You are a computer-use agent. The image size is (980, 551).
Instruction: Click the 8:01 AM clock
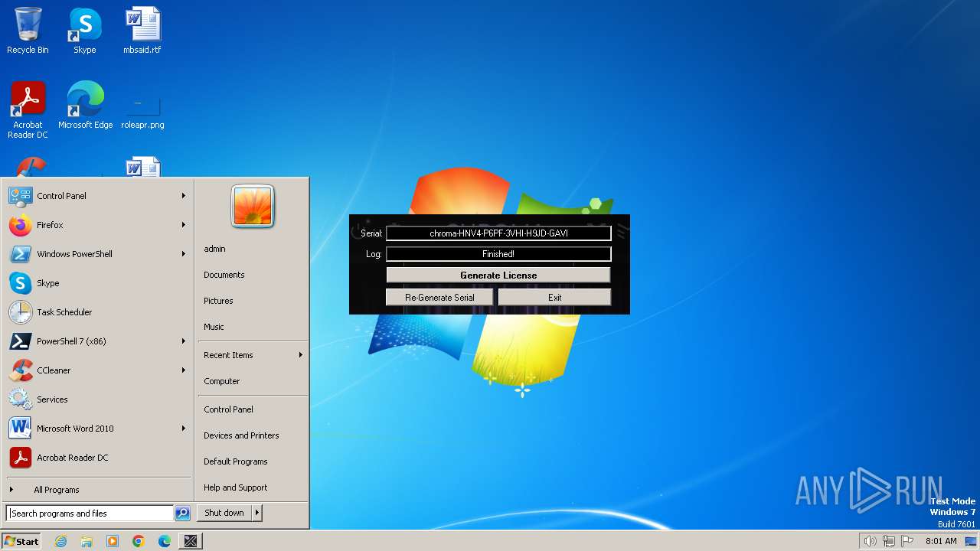[941, 541]
